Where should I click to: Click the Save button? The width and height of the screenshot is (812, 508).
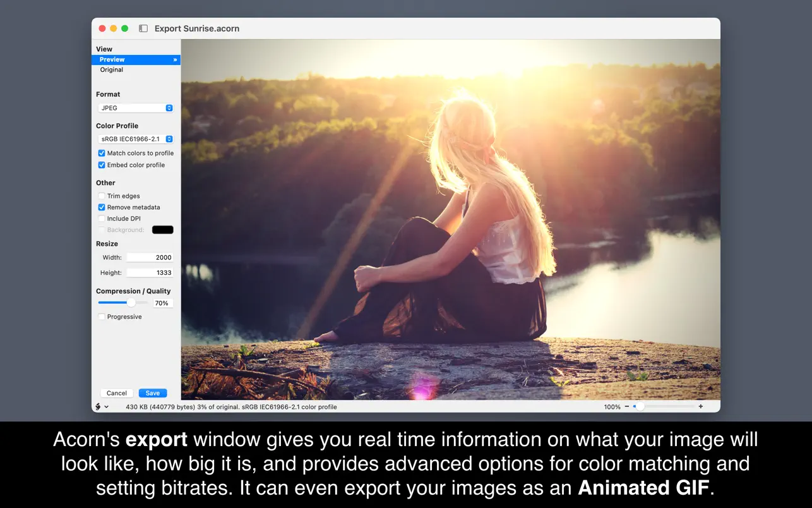pyautogui.click(x=153, y=393)
